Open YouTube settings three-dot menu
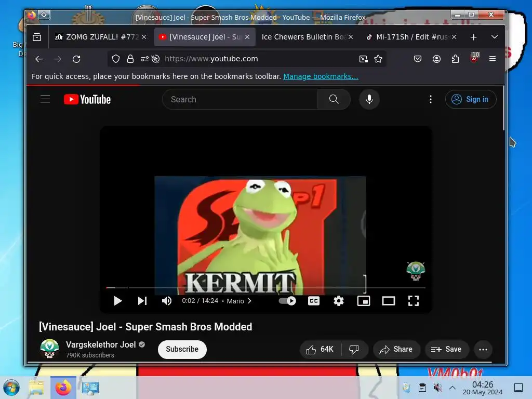The width and height of the screenshot is (532, 399). click(x=431, y=99)
